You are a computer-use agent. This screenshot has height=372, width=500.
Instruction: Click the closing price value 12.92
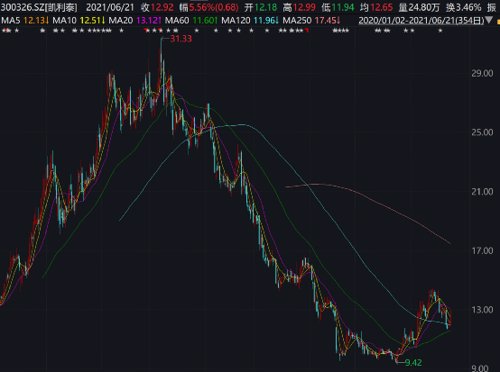pos(162,7)
